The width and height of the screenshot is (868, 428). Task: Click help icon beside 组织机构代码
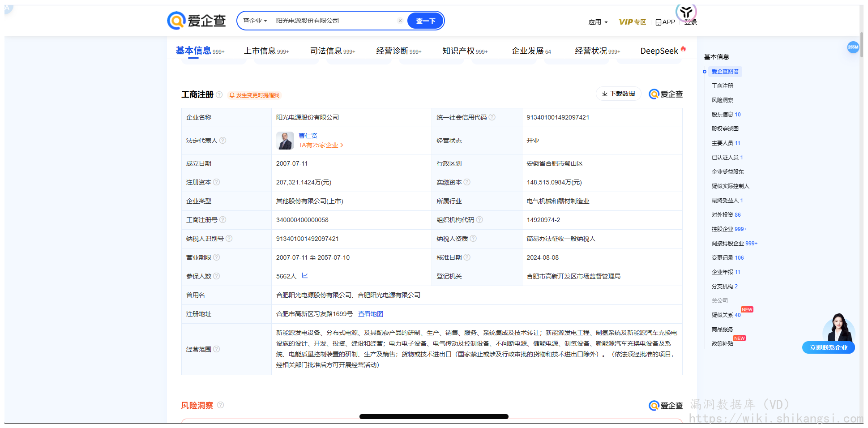479,219
